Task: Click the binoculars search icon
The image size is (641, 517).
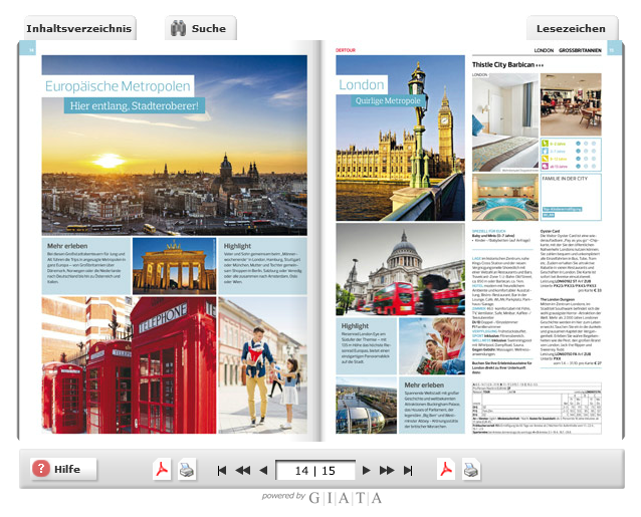Action: [x=178, y=28]
